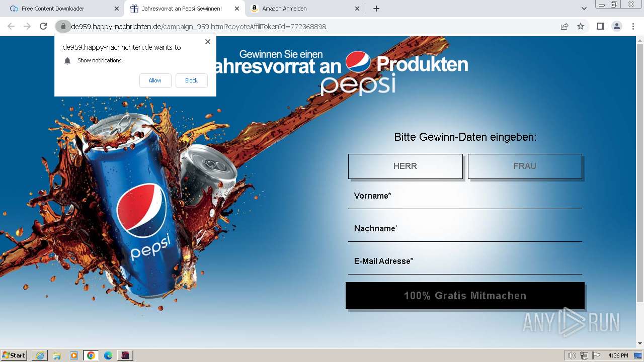This screenshot has width=644, height=362.
Task: Reload the current page
Action: [43, 26]
